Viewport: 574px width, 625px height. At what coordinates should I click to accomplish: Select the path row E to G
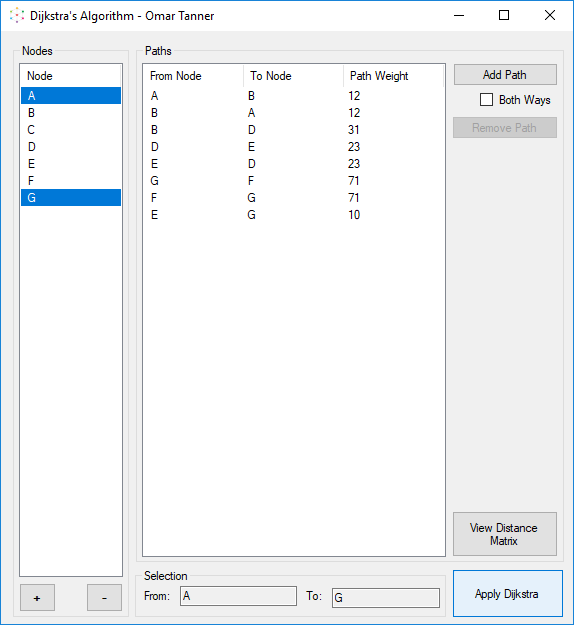294,215
